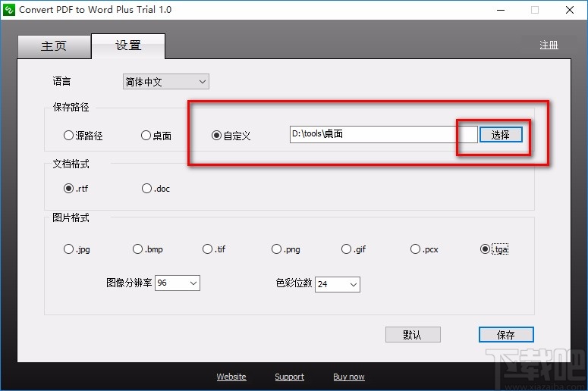Click the 保存 save button

[x=506, y=334]
